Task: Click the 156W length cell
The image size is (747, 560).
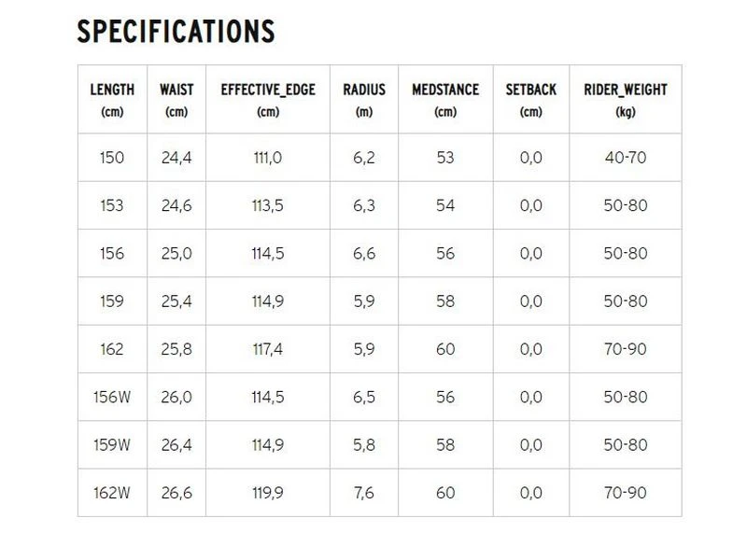Action: coord(112,397)
